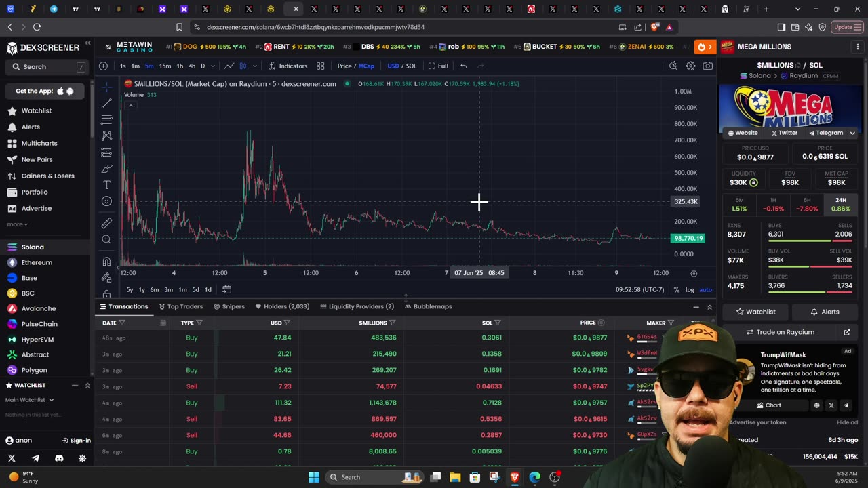Open the token Website link
Viewport: 868px width, 488px height.
743,133
